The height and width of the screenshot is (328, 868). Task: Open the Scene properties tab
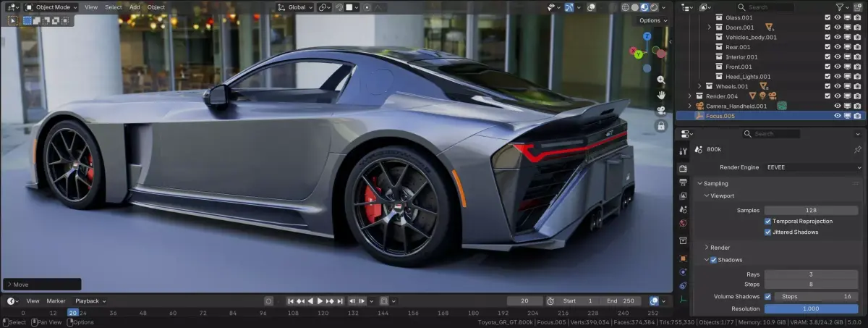point(683,210)
